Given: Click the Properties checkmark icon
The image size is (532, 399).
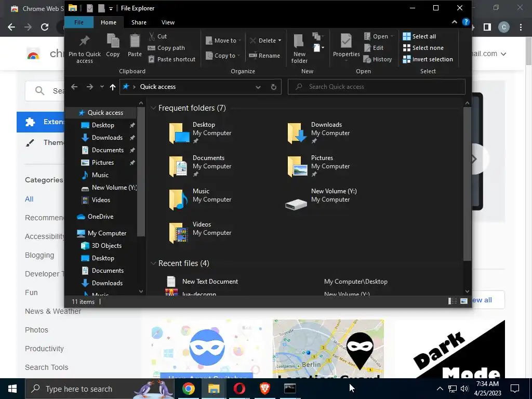Looking at the screenshot, I should 346,41.
